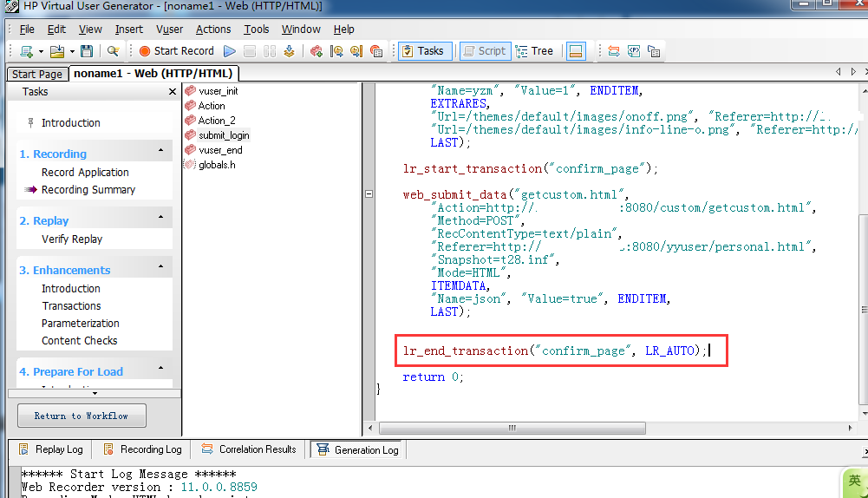Select submit_login in the action list
Viewport: 868px width, 498px height.
pyautogui.click(x=224, y=135)
